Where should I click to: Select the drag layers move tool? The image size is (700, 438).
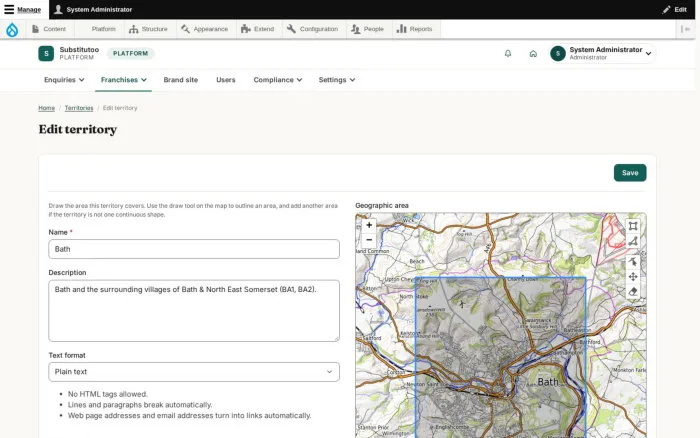point(633,277)
